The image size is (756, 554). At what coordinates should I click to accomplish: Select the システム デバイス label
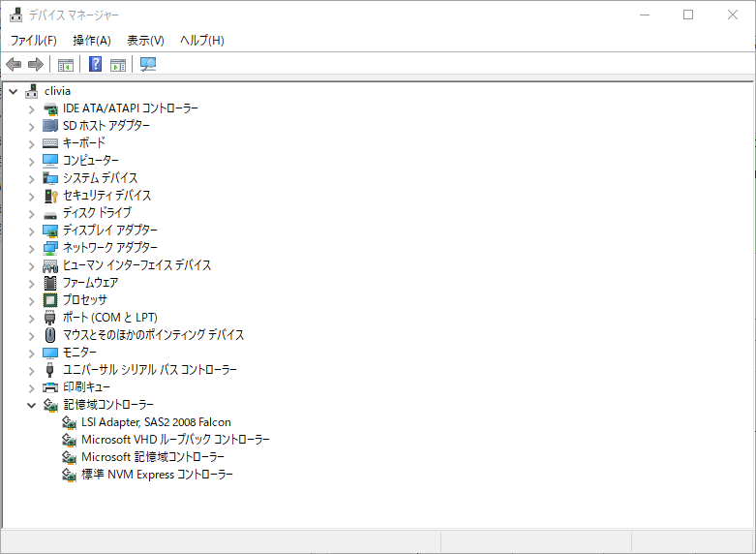pos(101,178)
